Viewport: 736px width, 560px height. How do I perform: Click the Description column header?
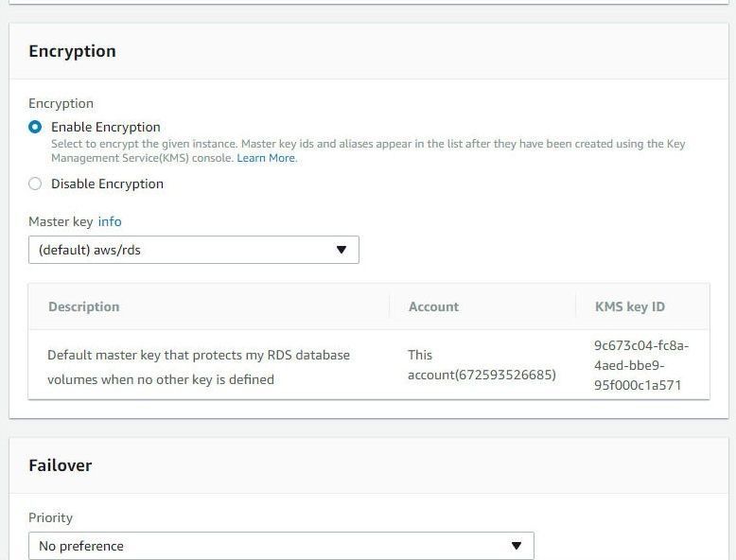point(84,306)
